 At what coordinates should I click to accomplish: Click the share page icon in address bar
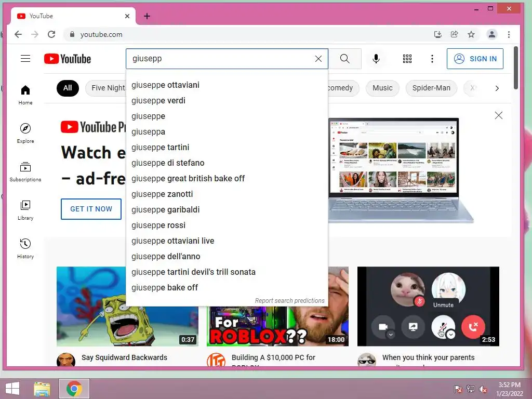454,34
